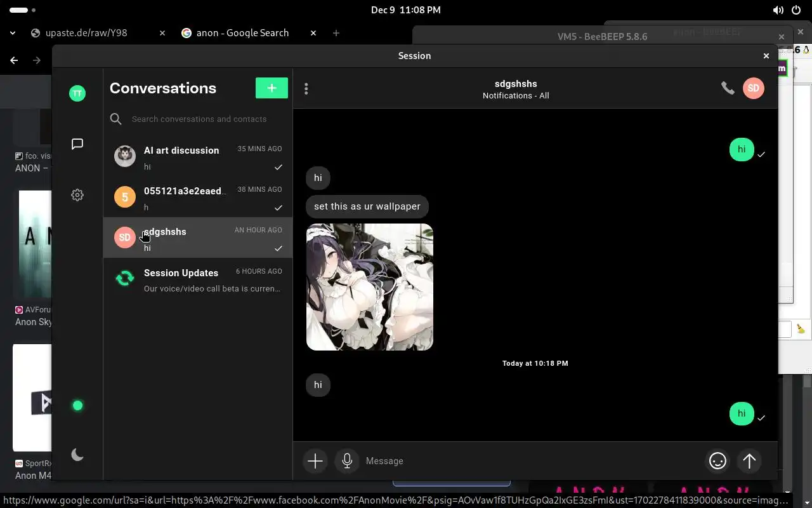Viewport: 812px width, 508px height.
Task: Add an attachment with plus icon
Action: click(315, 461)
